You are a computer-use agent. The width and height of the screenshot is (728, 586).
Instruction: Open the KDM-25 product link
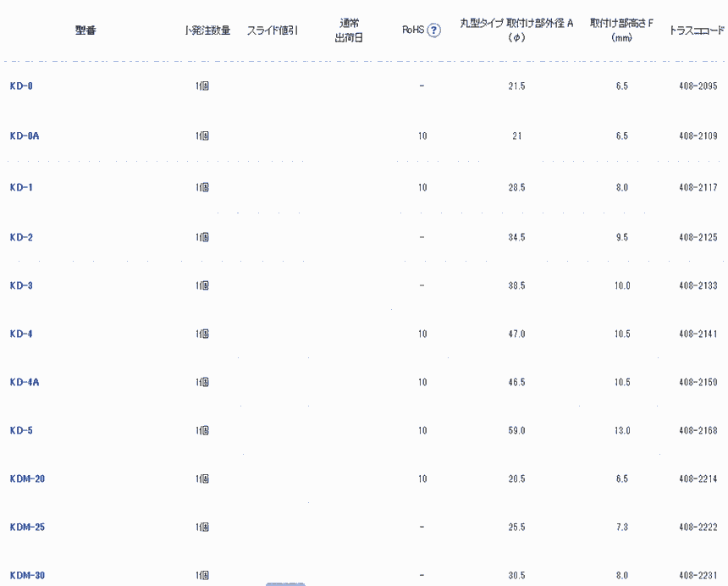click(27, 528)
